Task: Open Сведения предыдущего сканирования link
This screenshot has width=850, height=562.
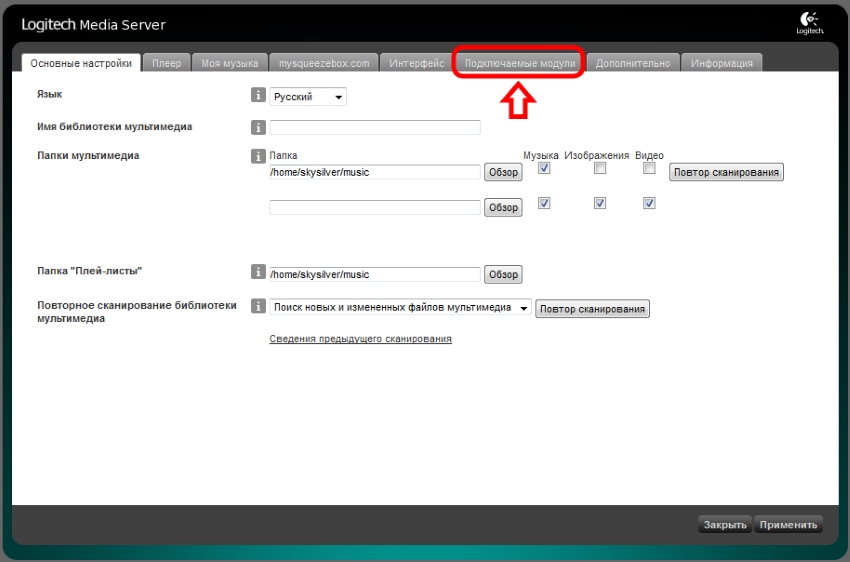Action: (x=360, y=339)
